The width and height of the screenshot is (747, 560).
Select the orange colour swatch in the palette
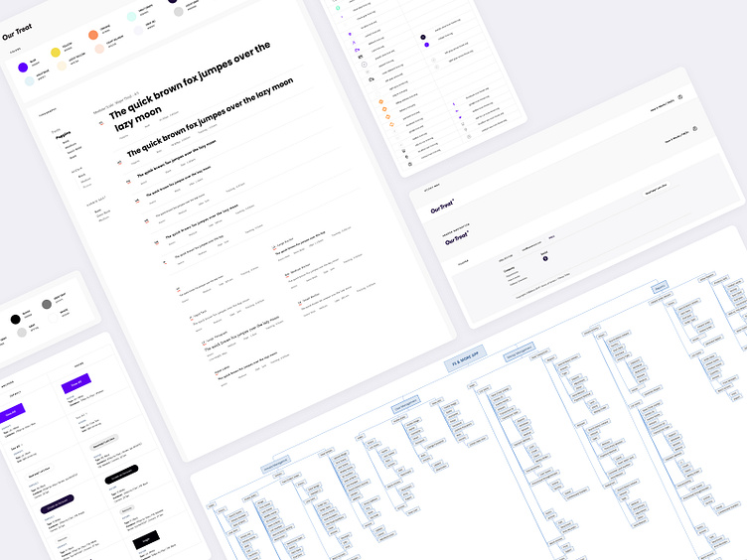[93, 35]
